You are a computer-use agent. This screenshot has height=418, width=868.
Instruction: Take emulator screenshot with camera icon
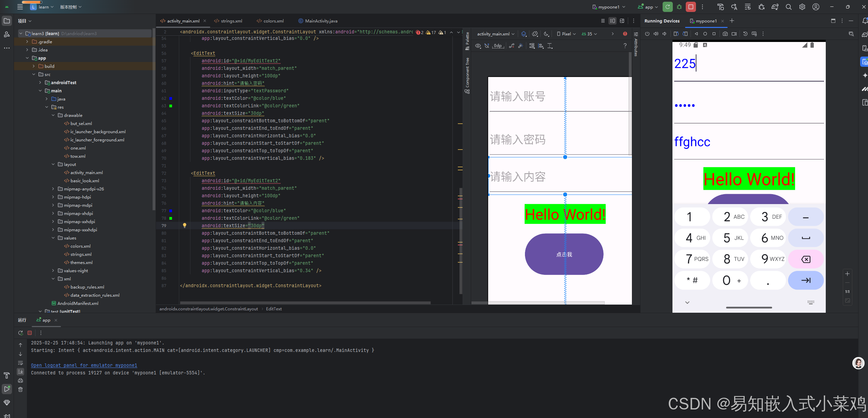(x=725, y=34)
